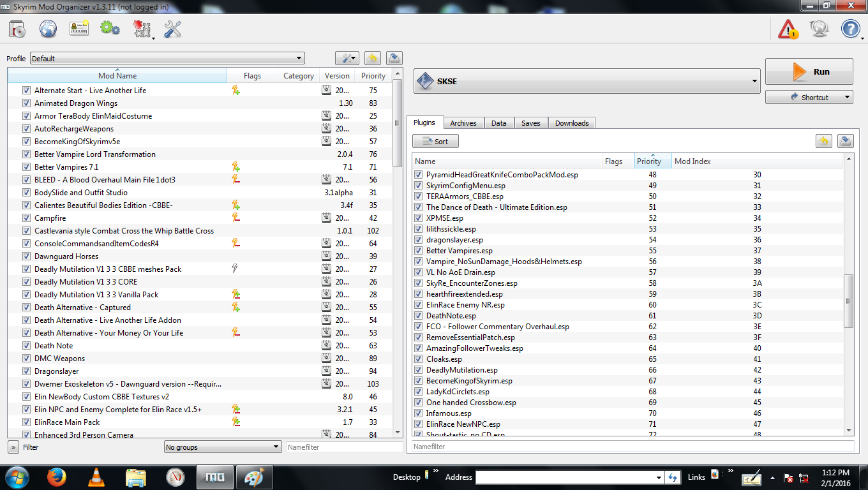Open the taskbar Address bar dropdown arrow
The image size is (868, 490).
pyautogui.click(x=659, y=477)
